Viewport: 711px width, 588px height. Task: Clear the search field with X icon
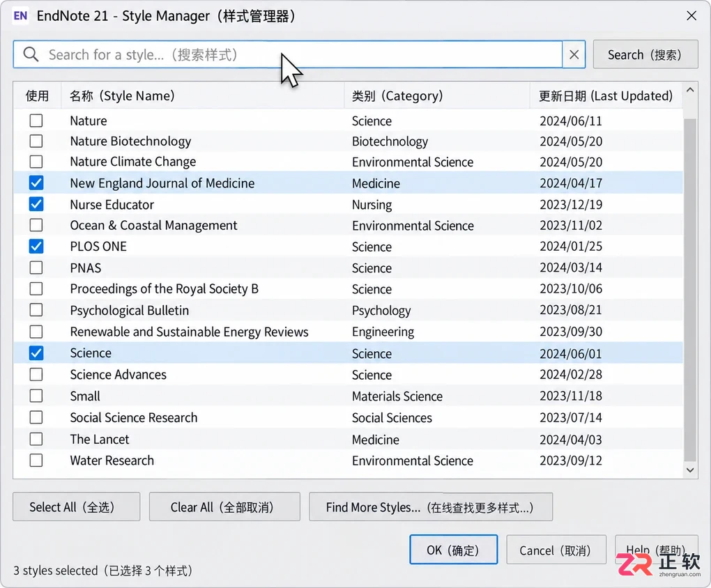tap(574, 54)
